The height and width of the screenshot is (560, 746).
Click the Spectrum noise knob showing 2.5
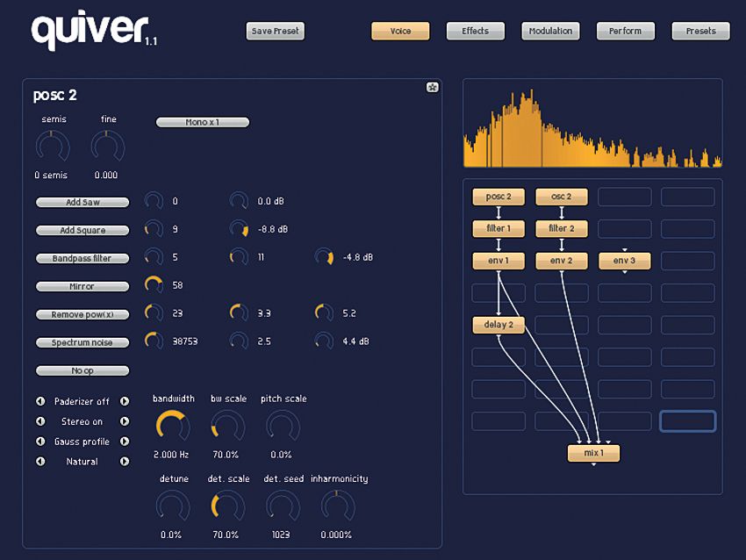pos(239,341)
